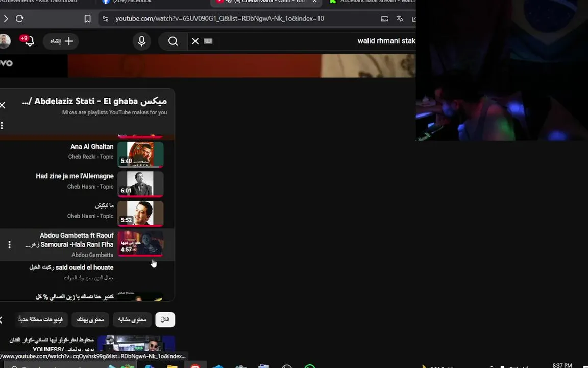Play Abdou Gambetta Hala Rani Fiha thumbnail
This screenshot has height=368, width=588.
[x=140, y=243]
